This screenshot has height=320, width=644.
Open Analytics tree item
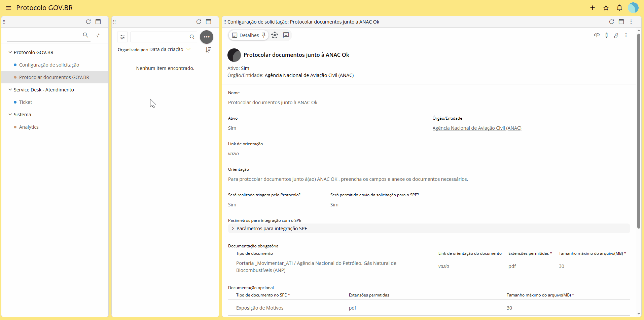coord(29,127)
